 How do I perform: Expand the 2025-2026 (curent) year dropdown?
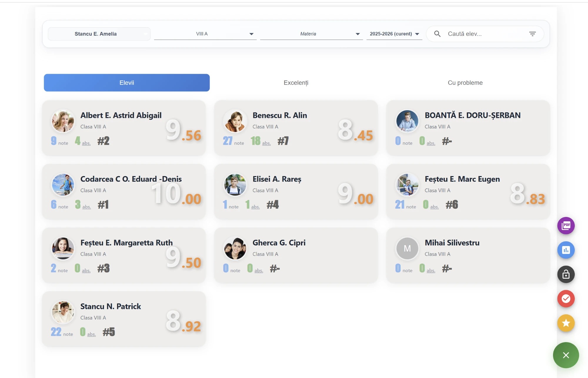pos(394,34)
